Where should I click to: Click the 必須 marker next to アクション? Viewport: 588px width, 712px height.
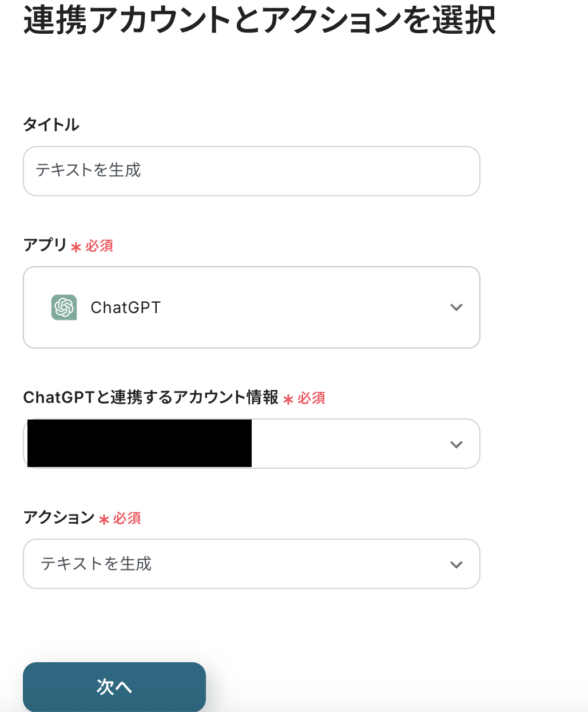[127, 518]
